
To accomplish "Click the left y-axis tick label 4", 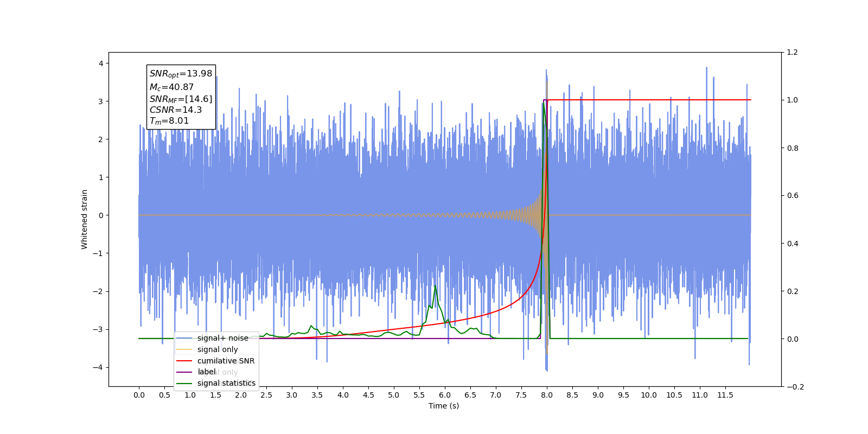I will click(101, 63).
